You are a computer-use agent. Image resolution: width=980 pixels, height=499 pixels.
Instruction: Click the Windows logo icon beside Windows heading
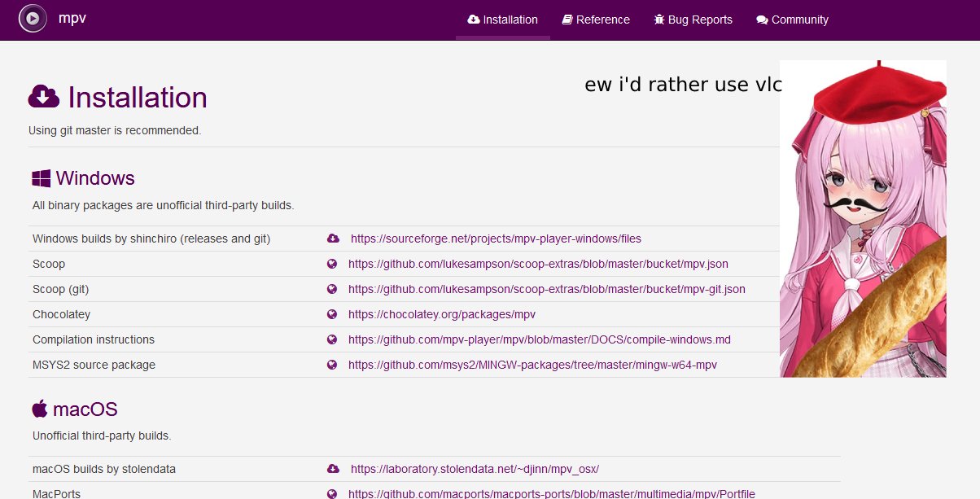tap(41, 179)
